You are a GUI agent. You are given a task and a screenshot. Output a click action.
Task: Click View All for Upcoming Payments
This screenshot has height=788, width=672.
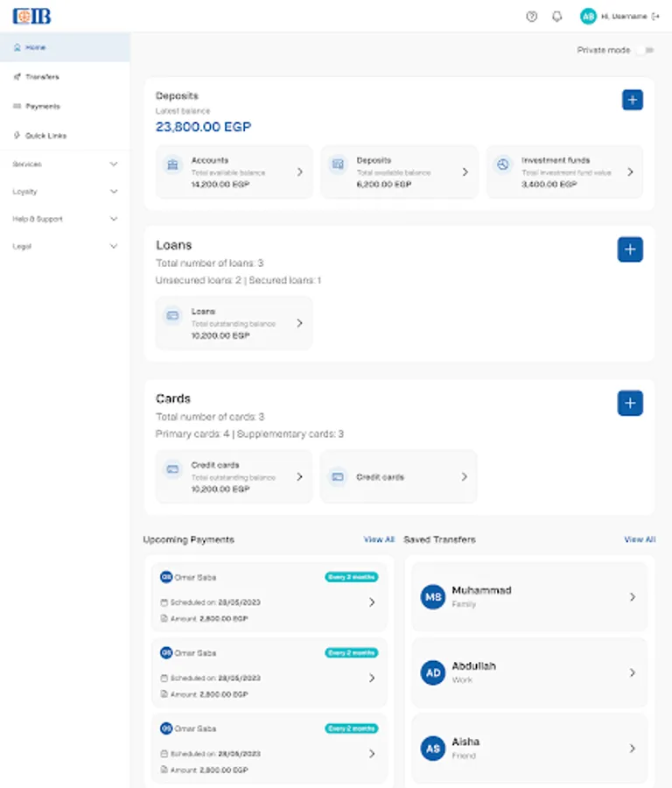[x=378, y=539]
